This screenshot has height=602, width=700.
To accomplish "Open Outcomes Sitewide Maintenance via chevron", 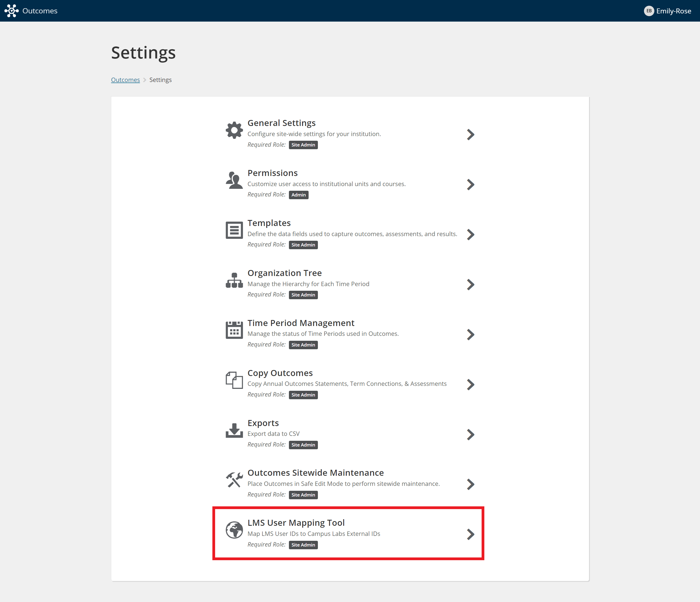I will click(x=470, y=484).
